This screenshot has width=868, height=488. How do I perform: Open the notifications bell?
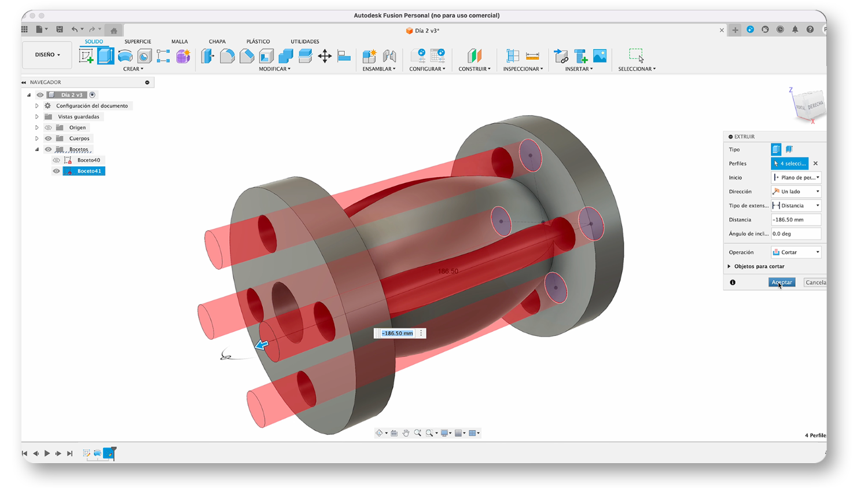(x=795, y=30)
